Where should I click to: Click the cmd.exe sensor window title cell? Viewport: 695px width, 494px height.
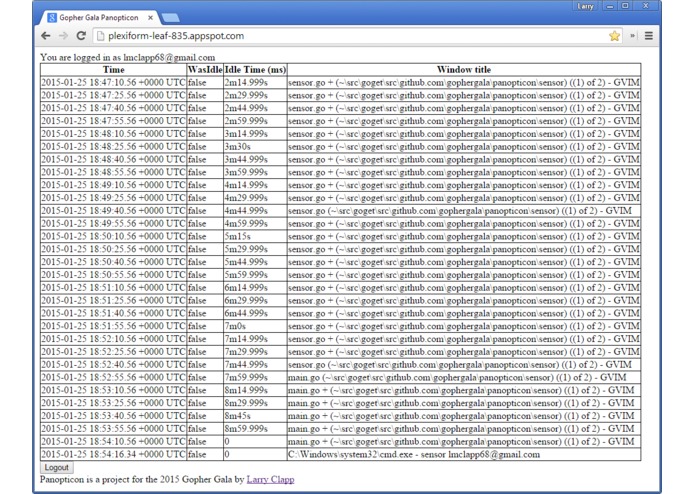coord(464,455)
